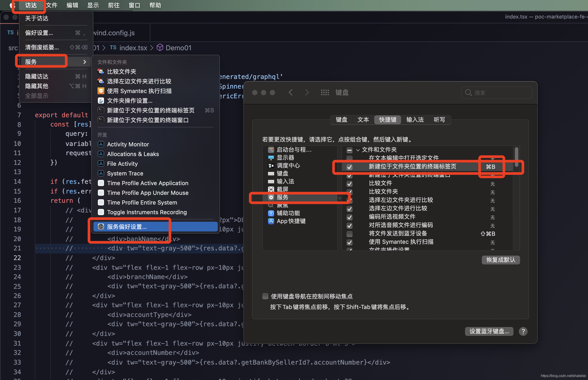Collapse the 文件和文件夹 disclosure arrow
The image size is (588, 380).
[358, 150]
